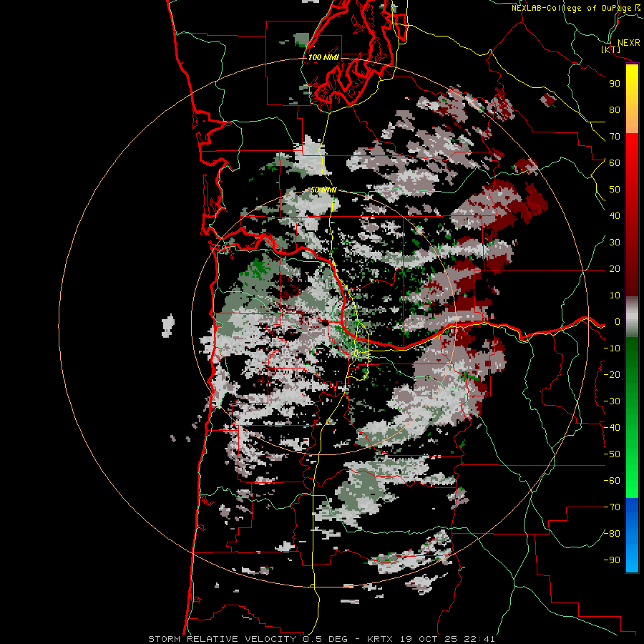Click the positive 40 scale value
The height and width of the screenshot is (644, 644).
[x=615, y=216]
